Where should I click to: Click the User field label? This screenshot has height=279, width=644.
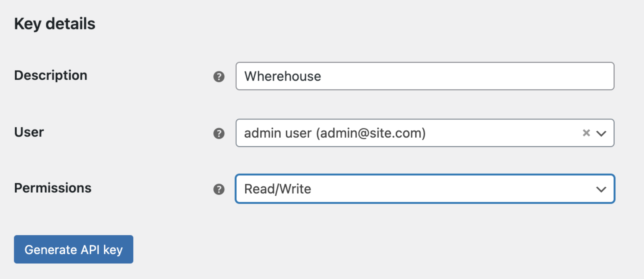click(x=29, y=132)
